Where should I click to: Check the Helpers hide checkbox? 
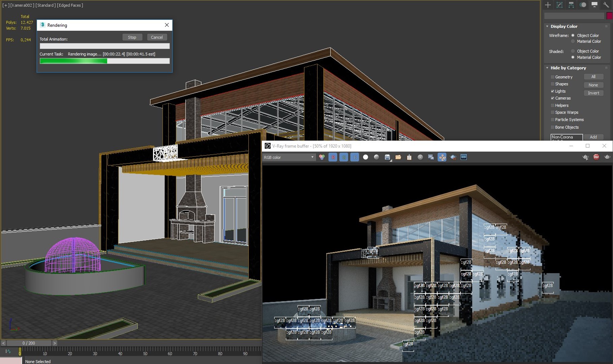pyautogui.click(x=553, y=105)
